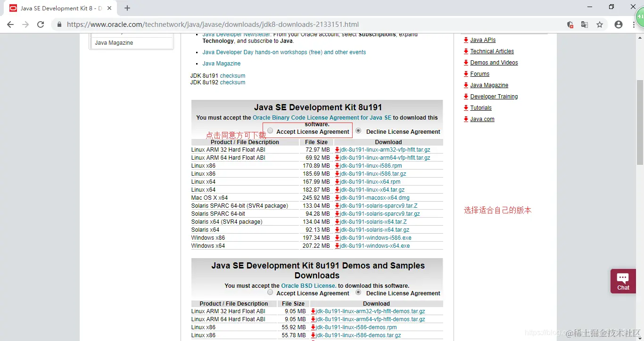Image resolution: width=644 pixels, height=341 pixels.
Task: Go forward with the browser forward arrow
Action: [x=25, y=24]
